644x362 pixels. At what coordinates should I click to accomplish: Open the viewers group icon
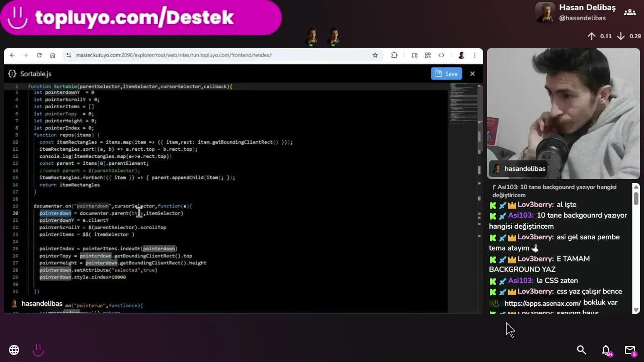coord(630,12)
